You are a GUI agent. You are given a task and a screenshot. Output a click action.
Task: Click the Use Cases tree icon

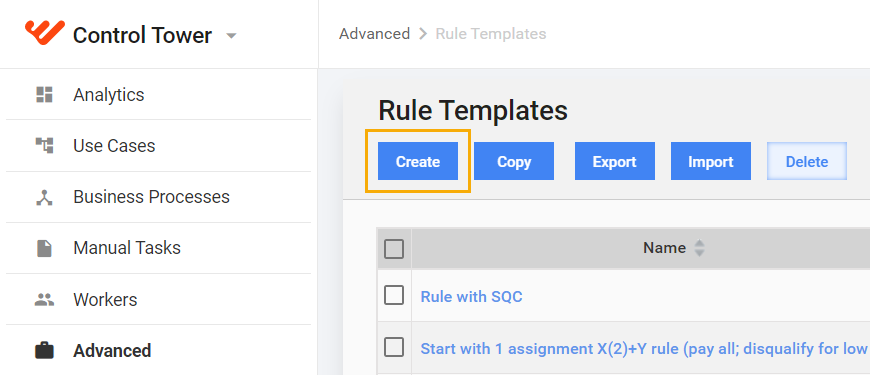point(44,146)
